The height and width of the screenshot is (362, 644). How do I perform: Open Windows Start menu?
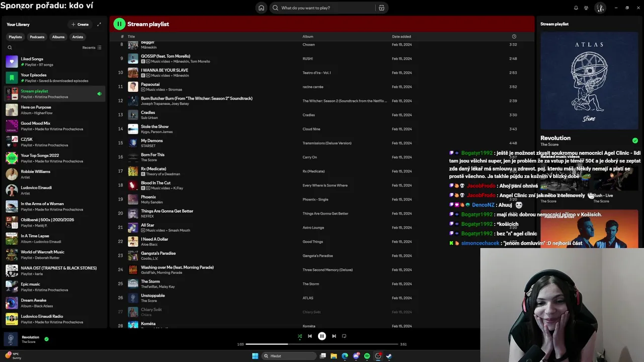coord(255,356)
